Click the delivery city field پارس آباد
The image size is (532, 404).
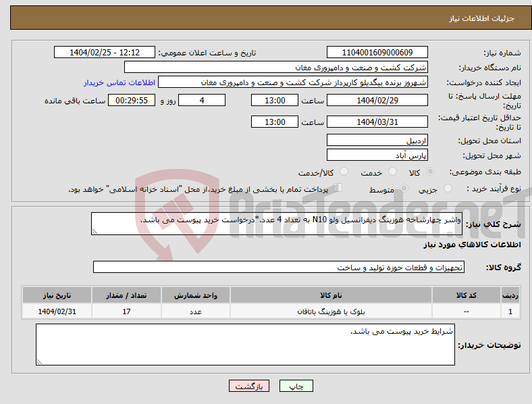(377, 155)
